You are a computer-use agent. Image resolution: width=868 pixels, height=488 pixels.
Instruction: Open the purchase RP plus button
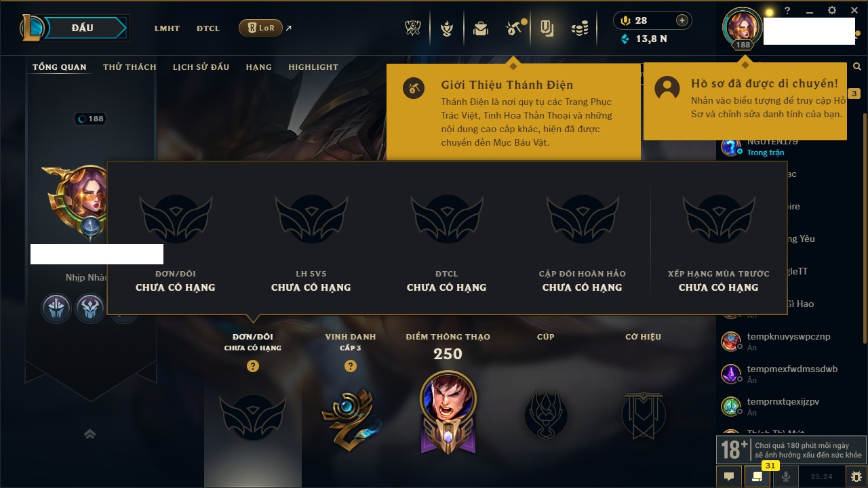[682, 20]
